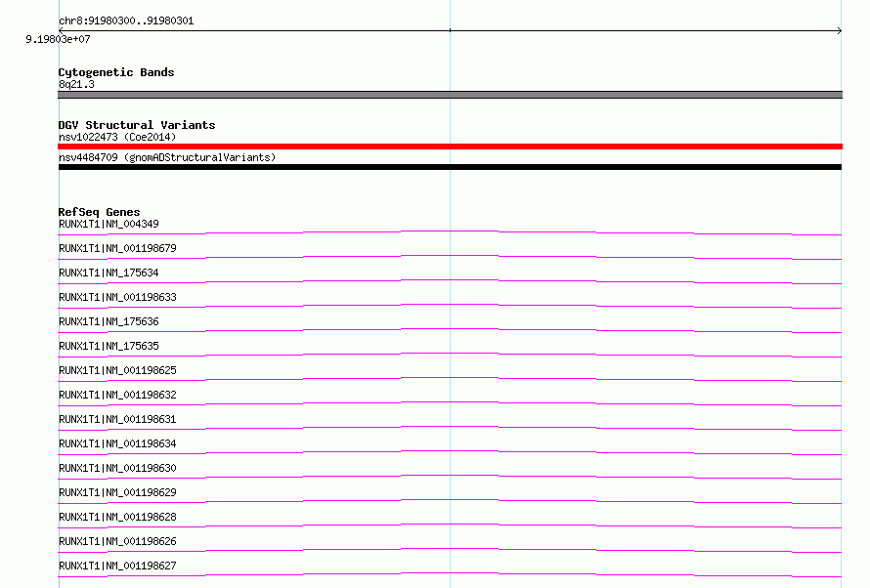Click the magenta intron line under NM_175635
This screenshot has width=870, height=588.
coord(450,354)
